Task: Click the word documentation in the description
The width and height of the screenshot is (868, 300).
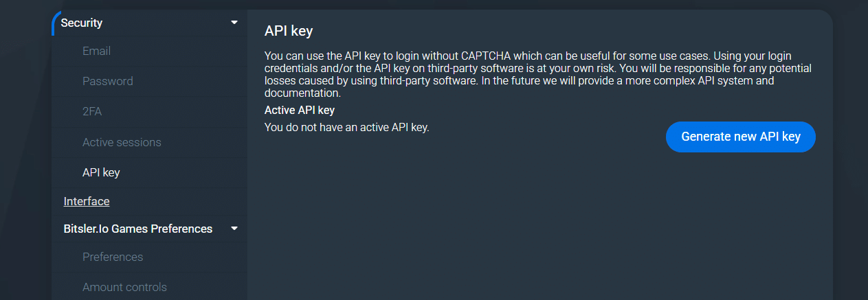Action: [x=302, y=93]
